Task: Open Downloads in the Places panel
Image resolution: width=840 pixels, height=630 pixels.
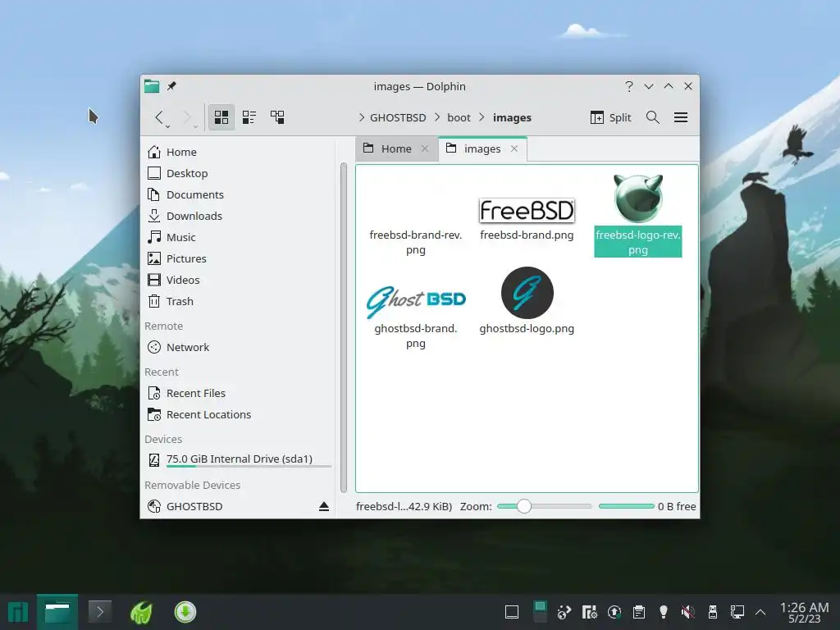Action: (239, 216)
